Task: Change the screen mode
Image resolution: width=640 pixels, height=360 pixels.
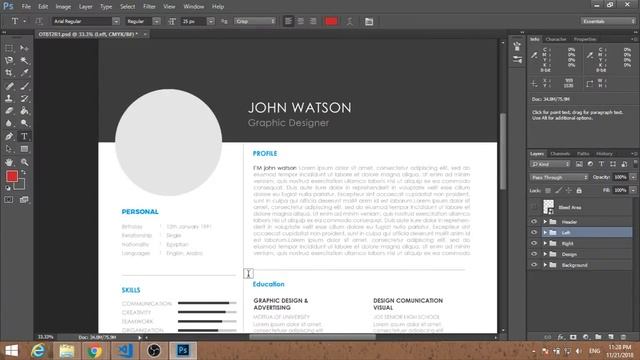Action: (x=24, y=200)
